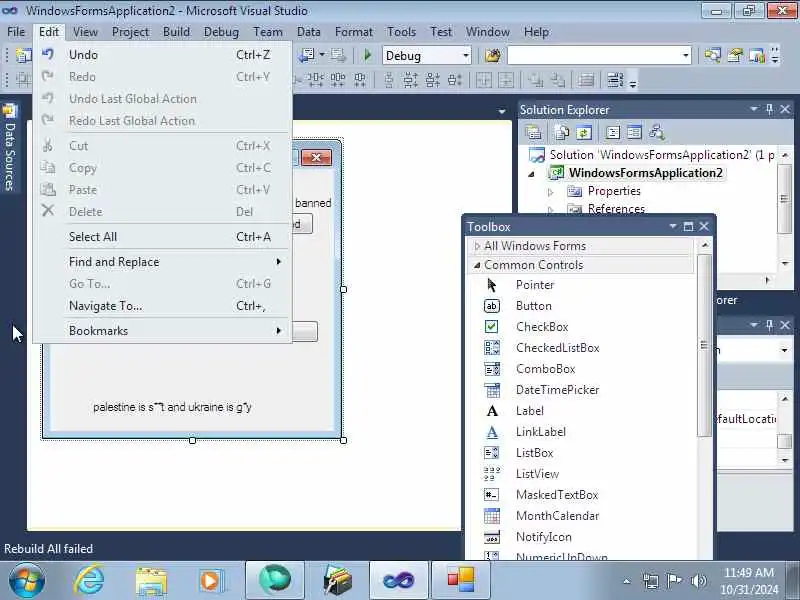Select the CheckBox control in the Toolbox
Screen dimensions: 800x600
click(x=582, y=327)
